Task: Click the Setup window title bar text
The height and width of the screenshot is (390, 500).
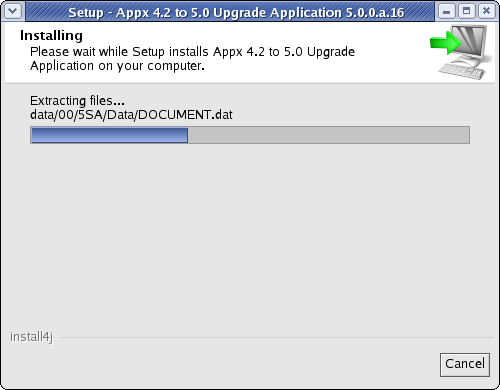Action: tap(236, 13)
